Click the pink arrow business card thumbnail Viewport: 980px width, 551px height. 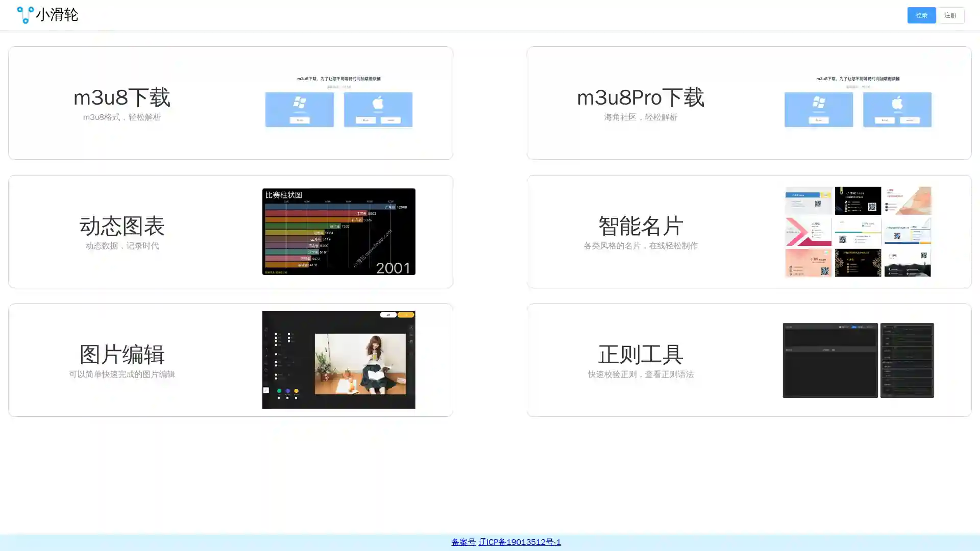(x=808, y=232)
